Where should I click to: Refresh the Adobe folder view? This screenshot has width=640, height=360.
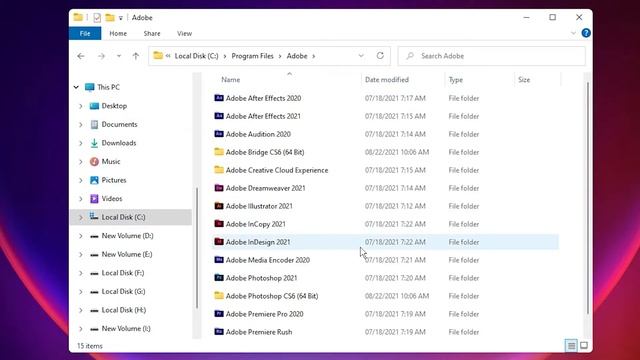(380, 56)
